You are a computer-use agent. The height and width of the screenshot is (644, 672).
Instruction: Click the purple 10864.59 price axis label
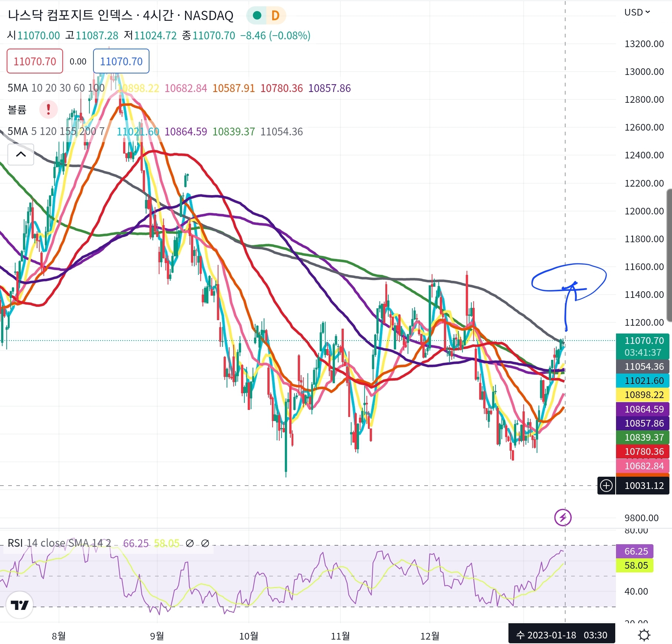[643, 409]
